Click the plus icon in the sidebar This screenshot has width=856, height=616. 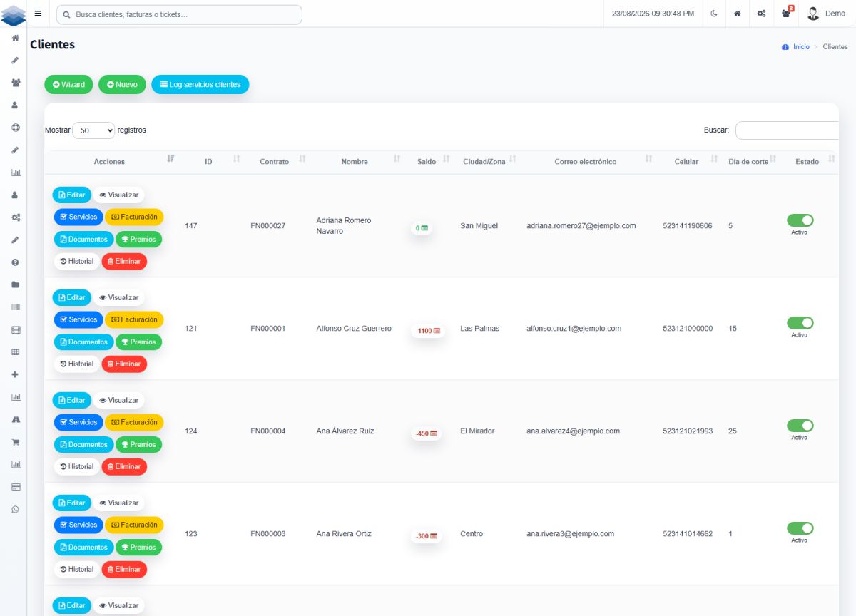click(15, 374)
